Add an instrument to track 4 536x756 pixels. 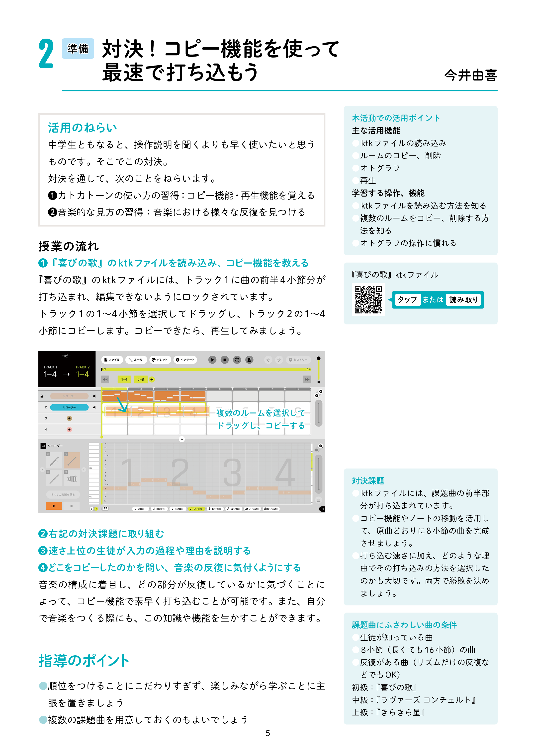69,430
